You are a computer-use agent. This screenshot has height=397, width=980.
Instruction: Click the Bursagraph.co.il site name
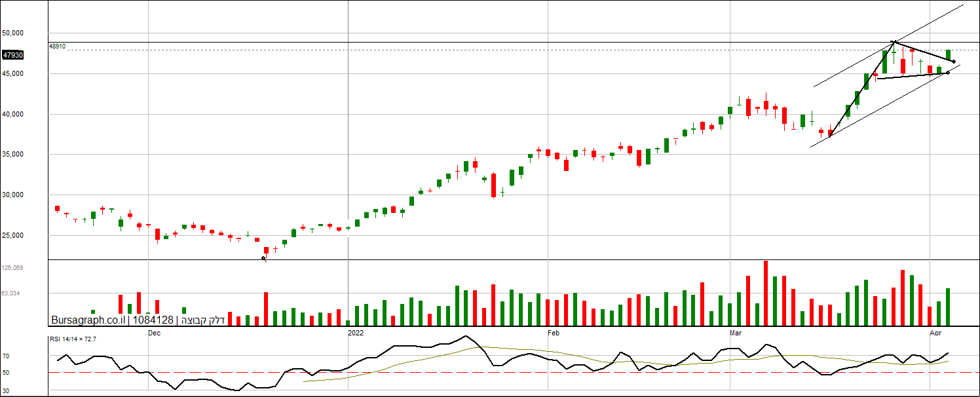click(x=88, y=320)
